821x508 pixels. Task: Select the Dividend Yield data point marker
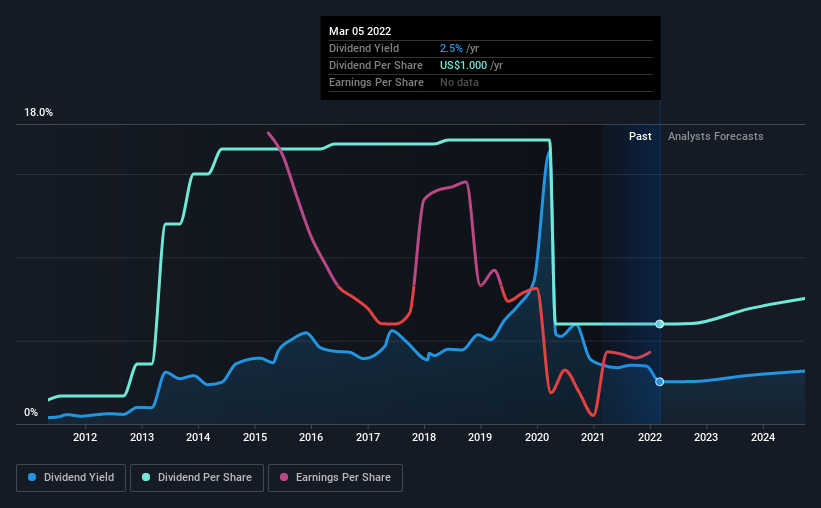[x=660, y=382]
